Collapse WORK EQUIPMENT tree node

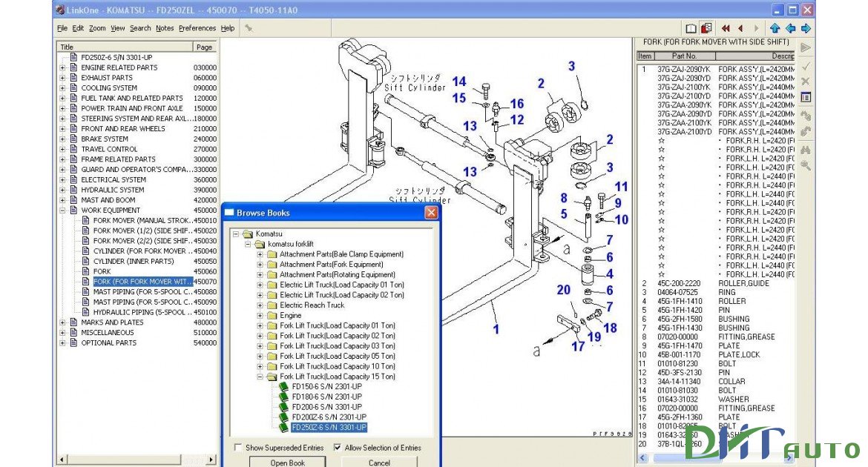click(62, 211)
